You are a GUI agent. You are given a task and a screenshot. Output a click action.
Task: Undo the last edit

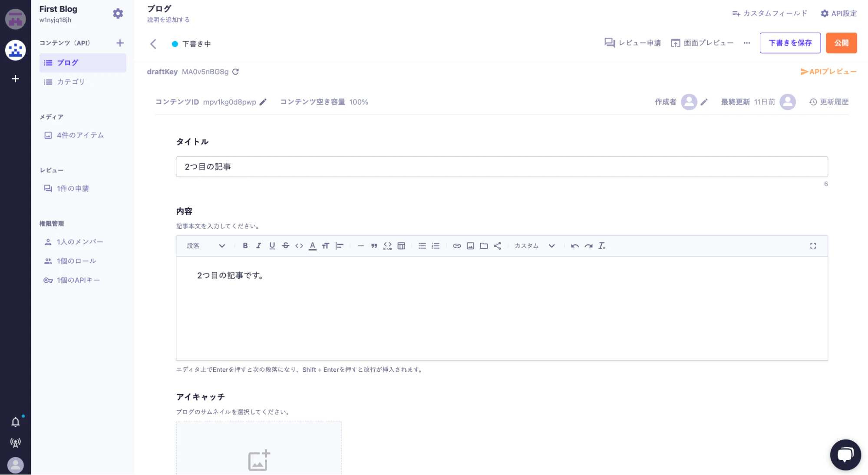pos(575,246)
